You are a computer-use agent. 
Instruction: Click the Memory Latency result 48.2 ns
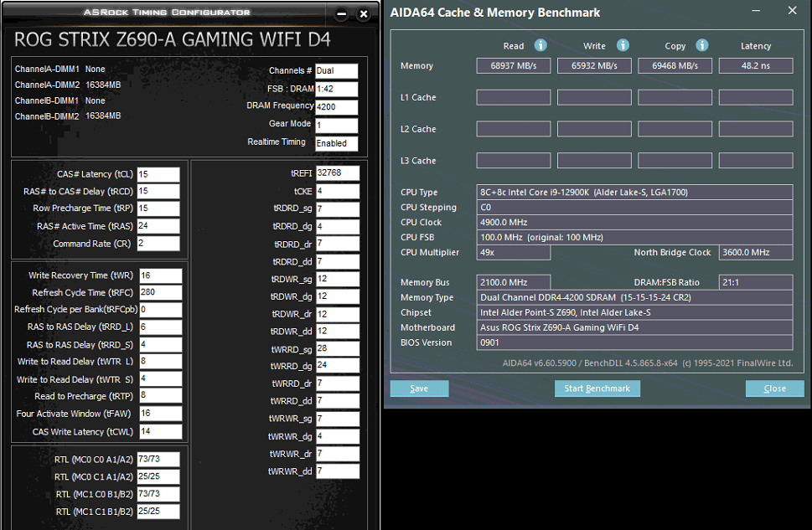pyautogui.click(x=756, y=66)
